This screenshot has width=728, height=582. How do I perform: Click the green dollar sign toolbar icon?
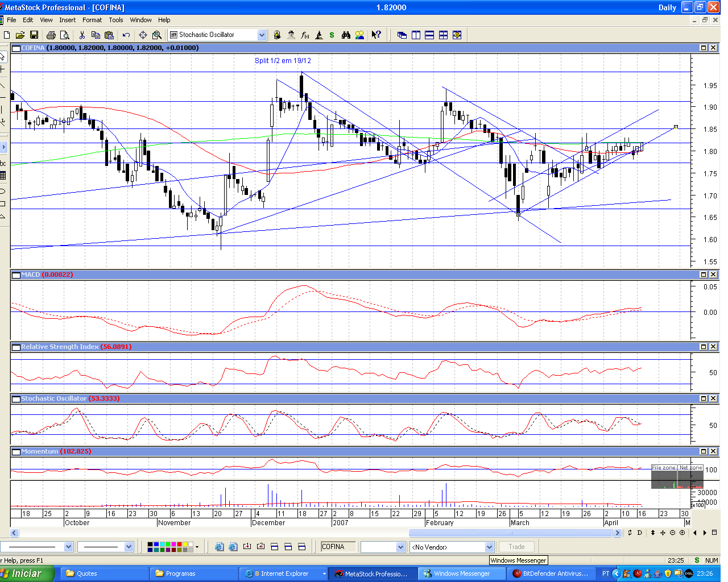[332, 35]
